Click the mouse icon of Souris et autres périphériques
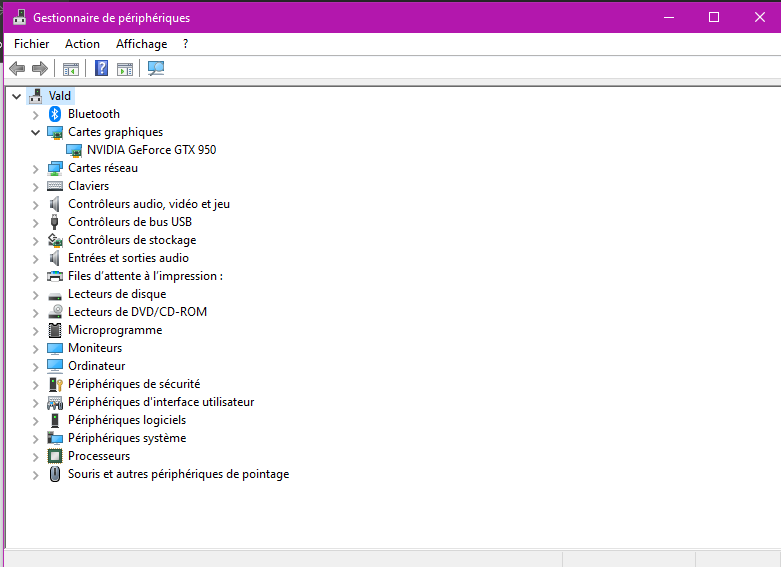Viewport: 781px width, 567px height. [x=55, y=474]
